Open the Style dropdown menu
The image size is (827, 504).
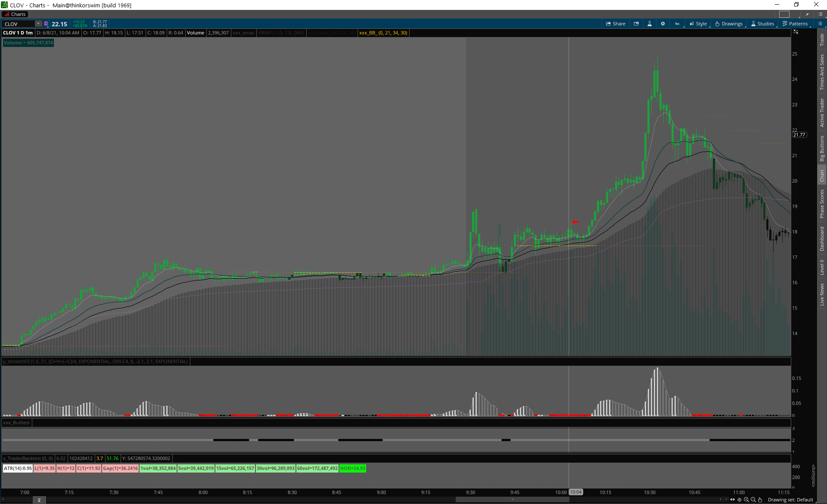tap(698, 24)
